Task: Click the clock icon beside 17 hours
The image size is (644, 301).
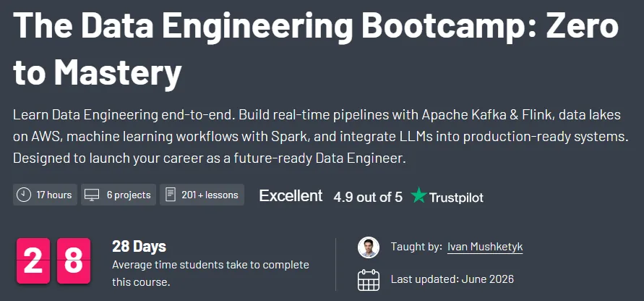Action: 23,195
